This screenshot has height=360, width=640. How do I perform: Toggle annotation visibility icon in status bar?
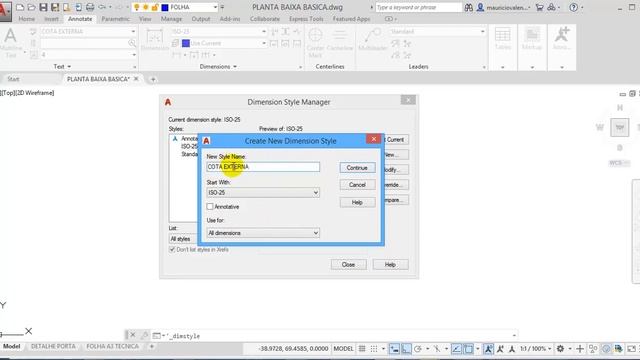click(488, 349)
